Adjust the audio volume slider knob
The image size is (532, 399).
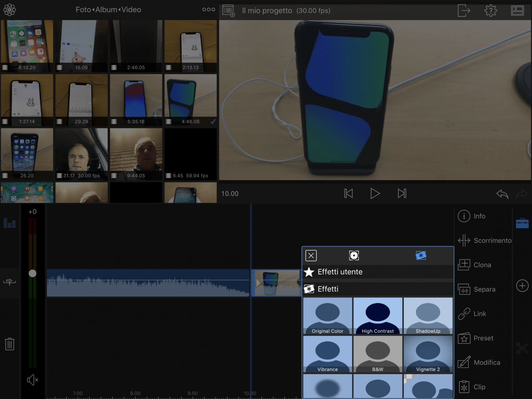(x=33, y=273)
